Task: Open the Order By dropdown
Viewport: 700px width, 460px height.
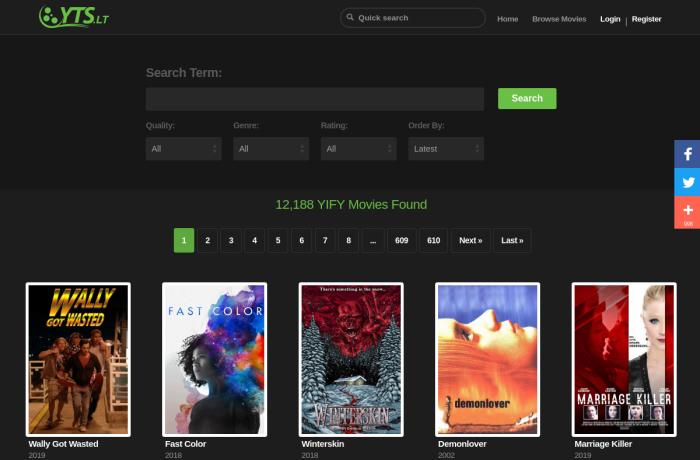Action: (446, 149)
